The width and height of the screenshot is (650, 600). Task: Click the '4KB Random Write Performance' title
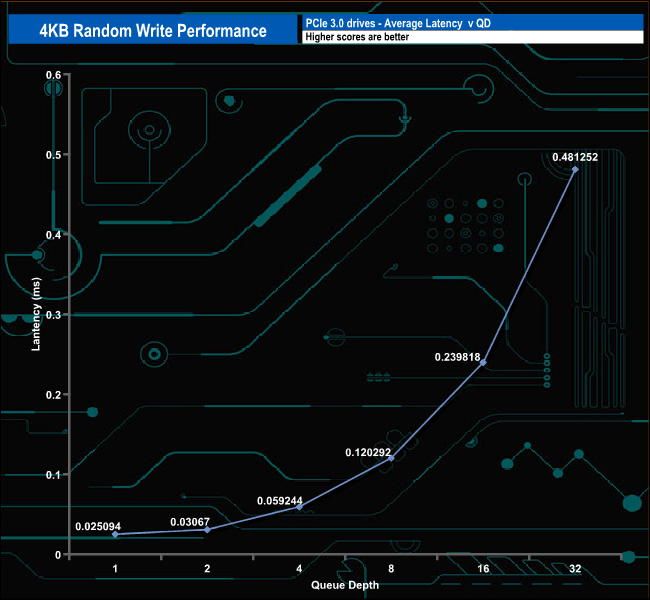(153, 31)
